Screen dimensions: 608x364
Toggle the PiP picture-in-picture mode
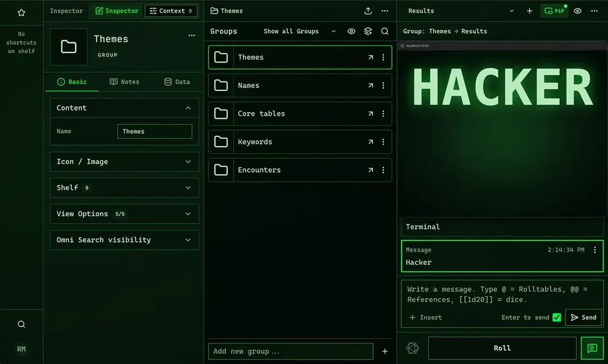[555, 11]
